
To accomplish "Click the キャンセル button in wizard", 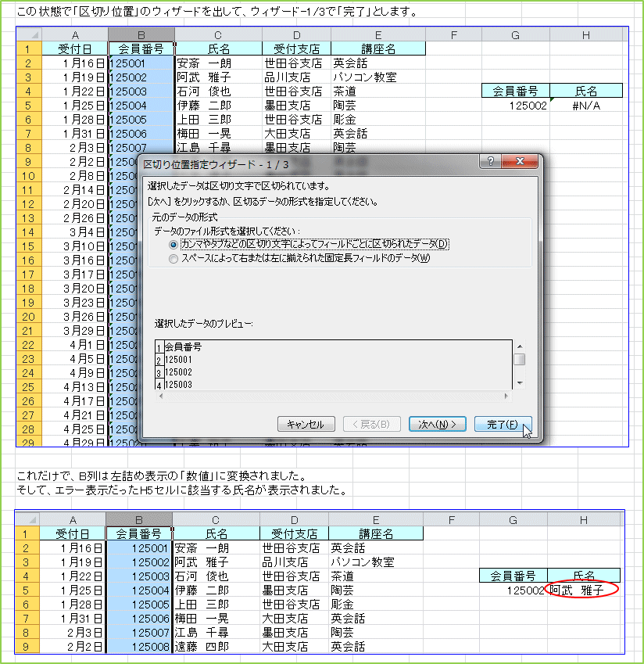I will pos(306,424).
